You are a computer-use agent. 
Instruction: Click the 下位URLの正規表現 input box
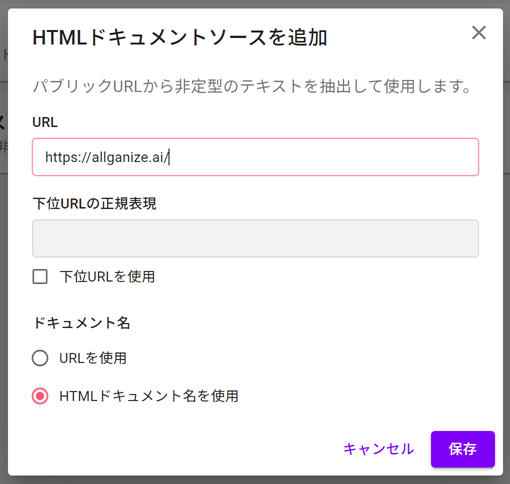click(255, 238)
